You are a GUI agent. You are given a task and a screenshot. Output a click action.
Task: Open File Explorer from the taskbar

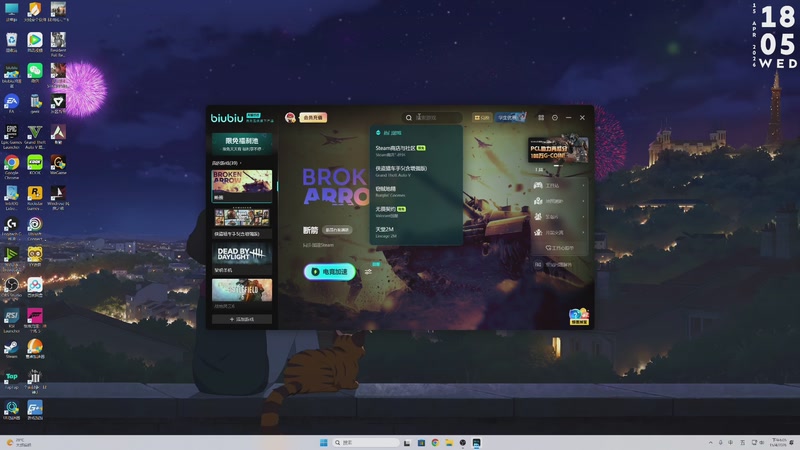(448, 443)
